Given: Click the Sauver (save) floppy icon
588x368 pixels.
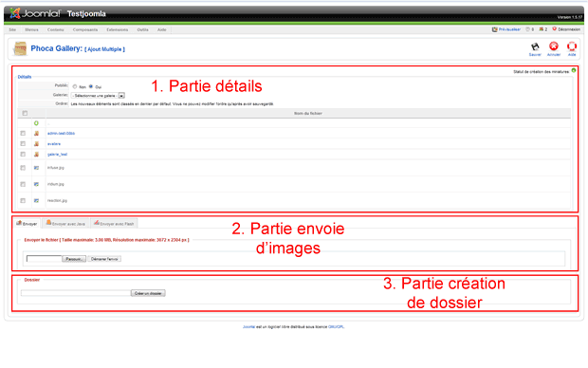Looking at the screenshot, I should coord(535,46).
